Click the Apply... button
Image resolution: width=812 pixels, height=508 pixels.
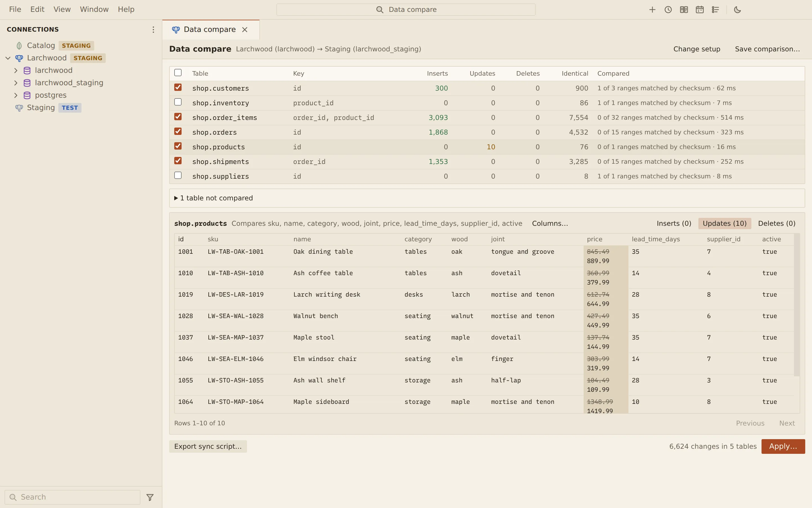click(783, 446)
